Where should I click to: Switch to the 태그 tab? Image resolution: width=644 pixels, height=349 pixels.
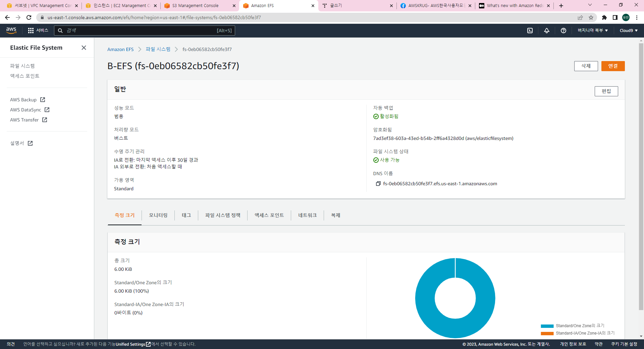click(186, 215)
